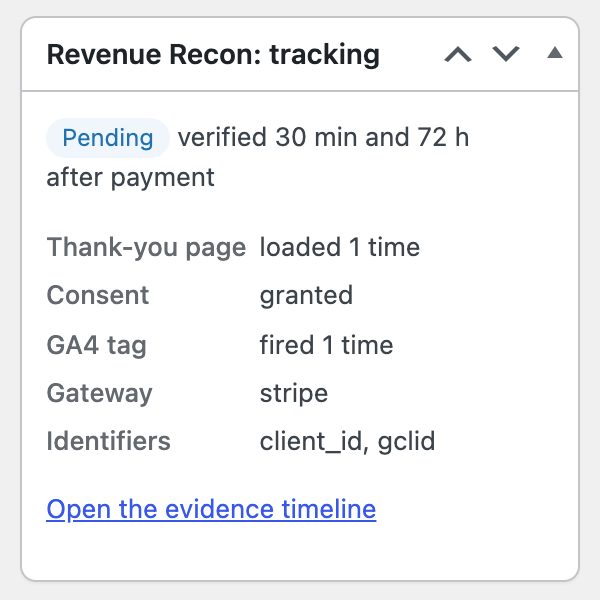The height and width of the screenshot is (600, 600).
Task: Click the 'GA4 tag' label
Action: tap(96, 345)
